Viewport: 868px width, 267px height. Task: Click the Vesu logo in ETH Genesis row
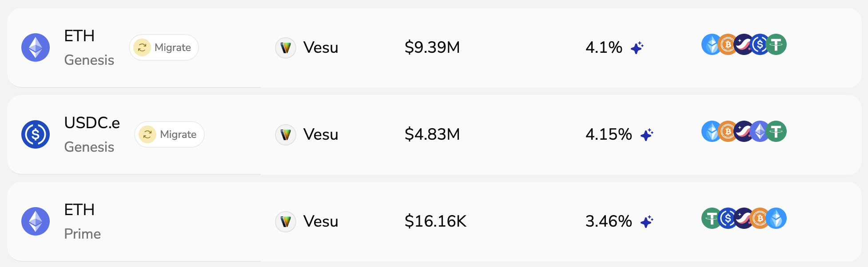tap(286, 47)
